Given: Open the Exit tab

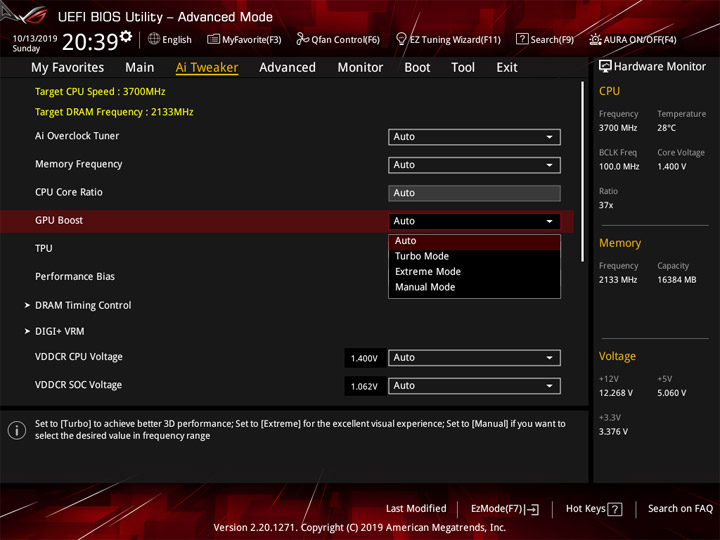Looking at the screenshot, I should pos(506,68).
